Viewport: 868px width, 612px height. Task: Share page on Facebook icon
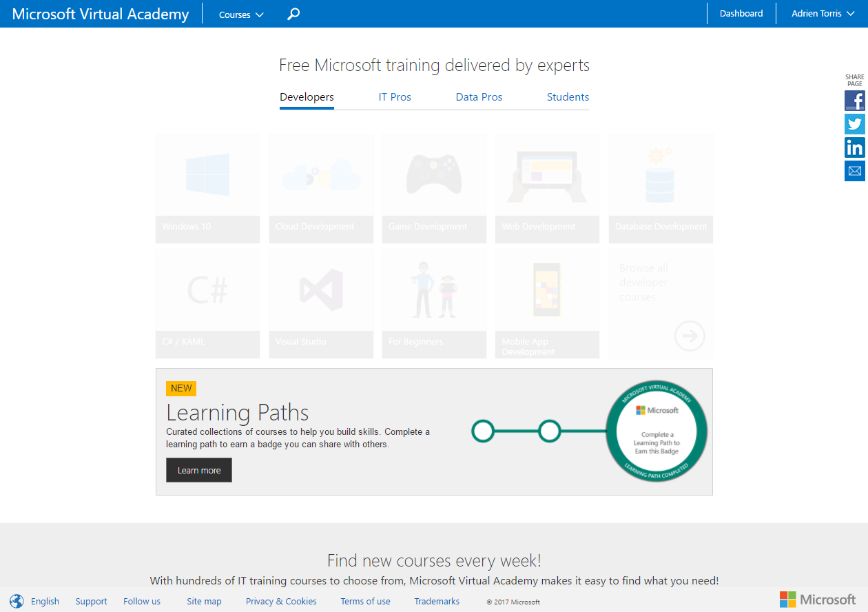click(x=855, y=101)
